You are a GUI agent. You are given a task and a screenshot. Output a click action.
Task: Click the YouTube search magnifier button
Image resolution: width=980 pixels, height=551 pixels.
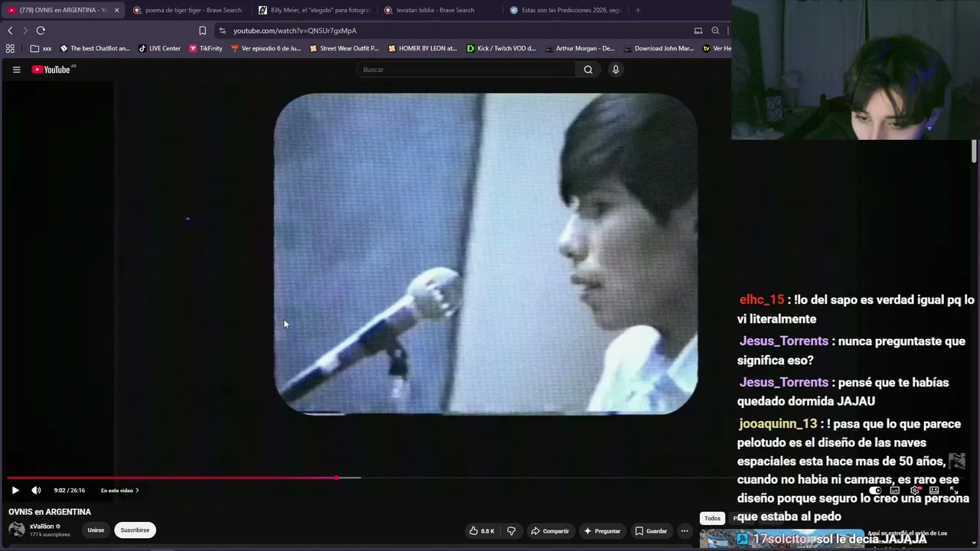click(588, 70)
